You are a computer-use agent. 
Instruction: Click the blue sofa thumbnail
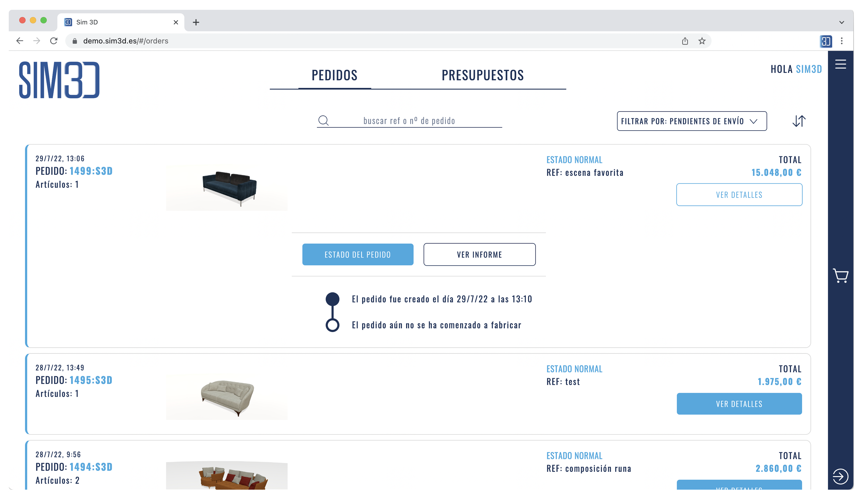tap(227, 188)
